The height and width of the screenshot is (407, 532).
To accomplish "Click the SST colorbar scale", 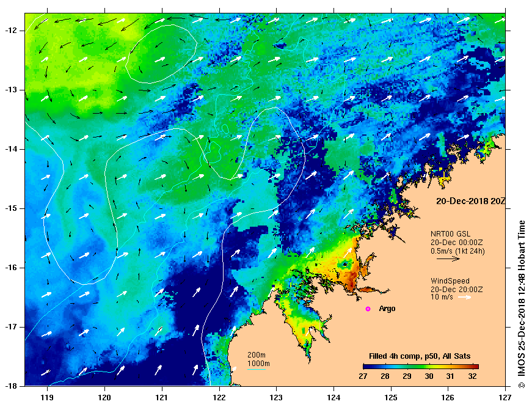I will tap(421, 367).
